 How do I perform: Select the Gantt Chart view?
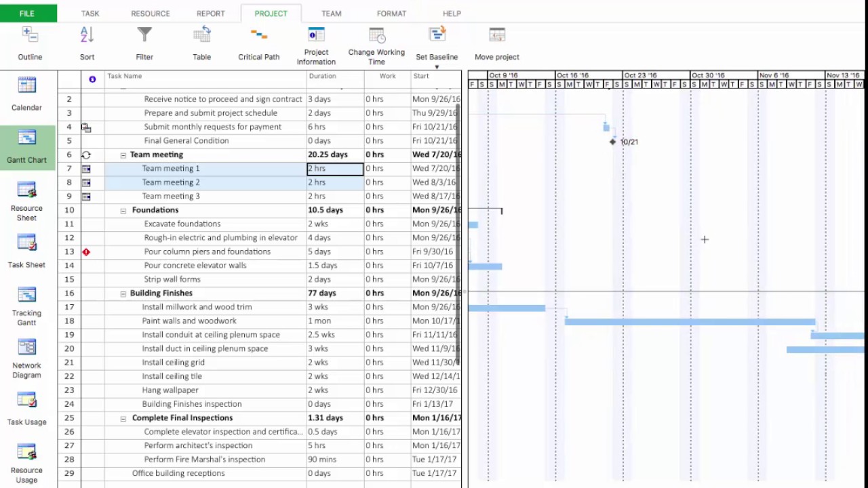[x=27, y=146]
